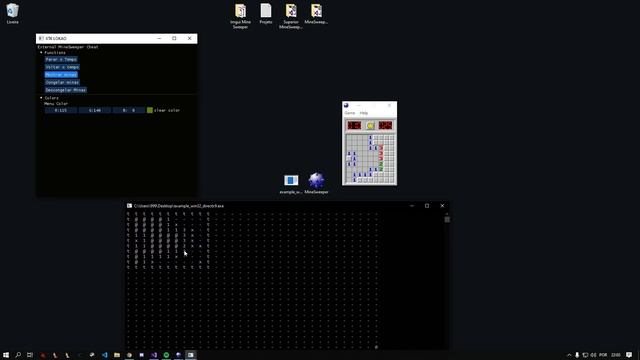Show hidden system tray icons chevron
Viewport: 640px width, 360px height.
[569, 355]
